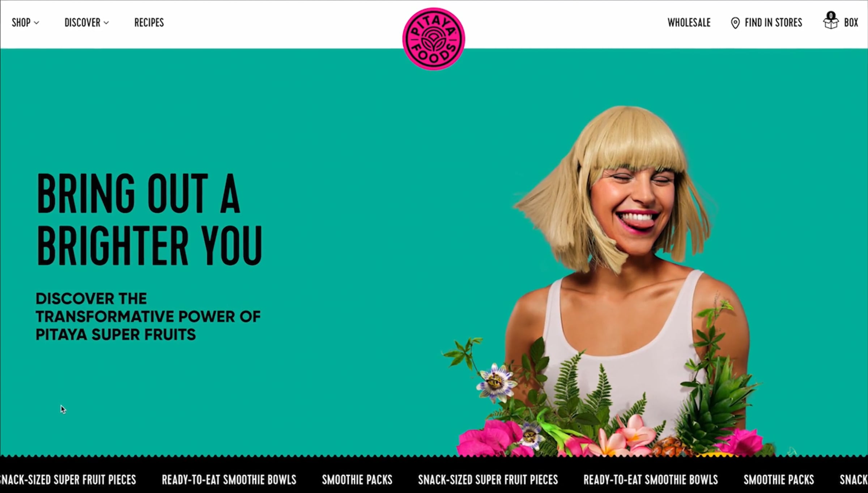Go to the Recipes page
This screenshot has width=868, height=493.
(x=149, y=22)
